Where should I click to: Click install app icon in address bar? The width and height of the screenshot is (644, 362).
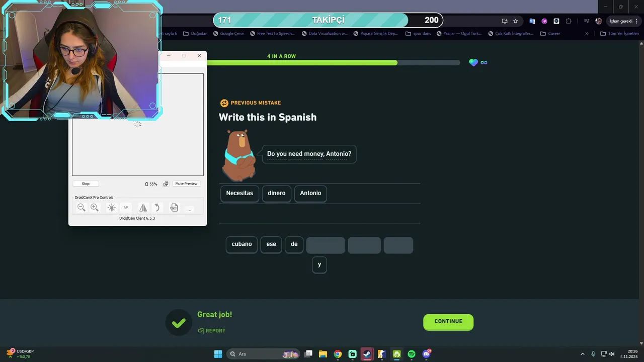505,21
